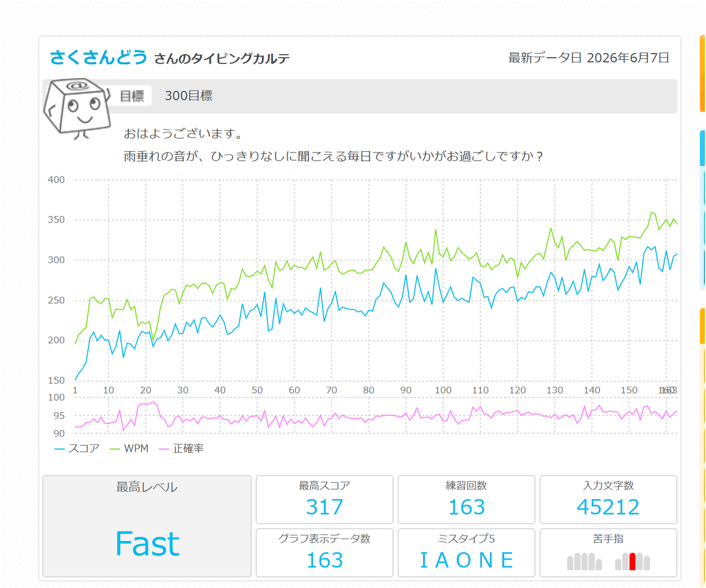
Task: Toggle the スコア legend entry
Action: coord(77,449)
